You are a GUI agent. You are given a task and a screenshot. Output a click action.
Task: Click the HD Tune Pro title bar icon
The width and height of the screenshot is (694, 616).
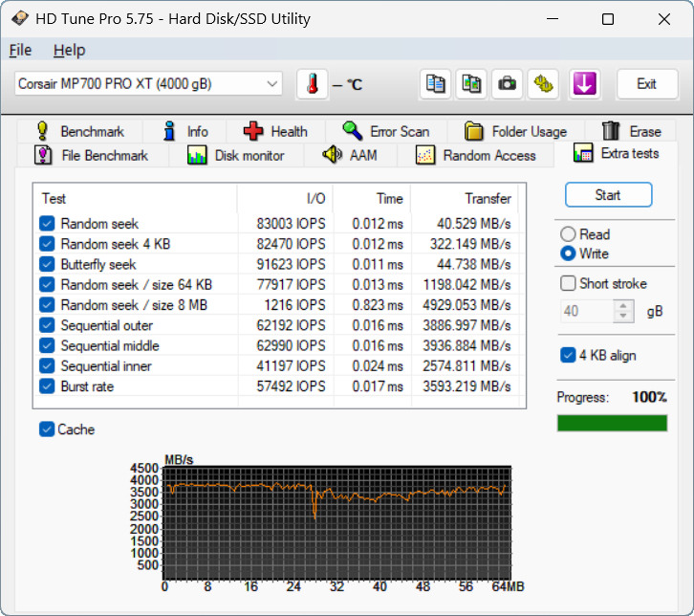(20, 18)
